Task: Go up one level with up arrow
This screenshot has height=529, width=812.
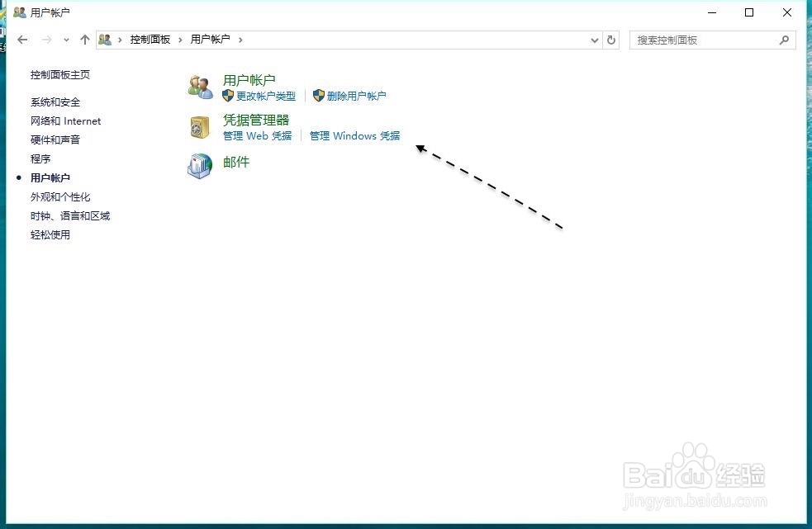Action: [85, 40]
